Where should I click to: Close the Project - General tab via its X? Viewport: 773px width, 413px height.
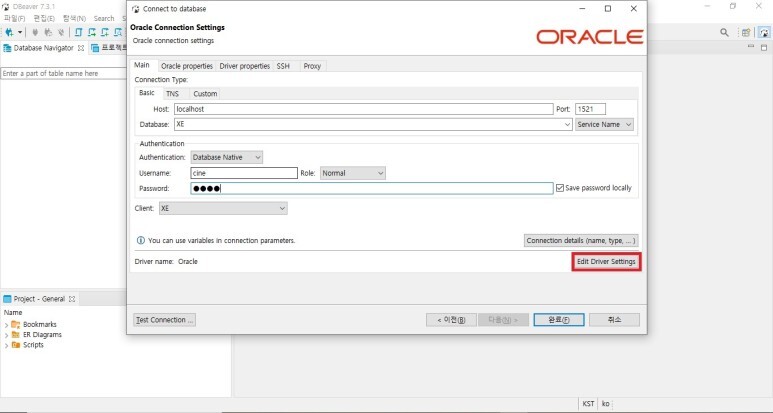click(x=72, y=299)
